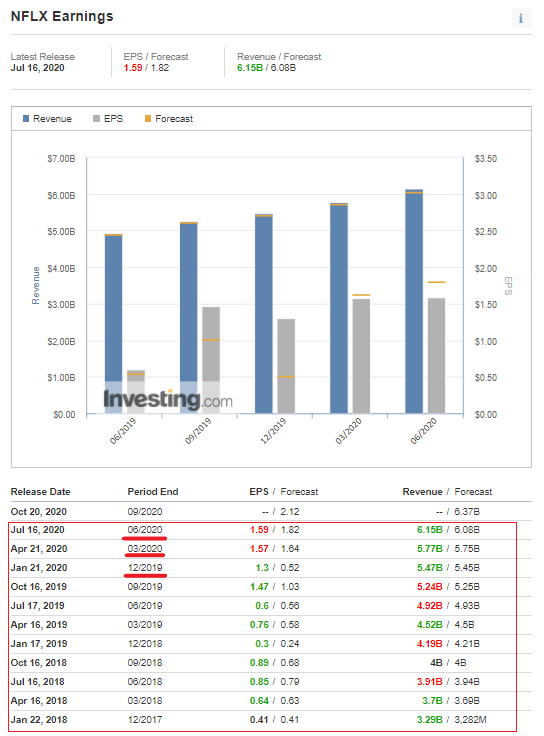Select the 12/2019 revenue bar
The width and height of the screenshot is (544, 736).
(x=264, y=314)
